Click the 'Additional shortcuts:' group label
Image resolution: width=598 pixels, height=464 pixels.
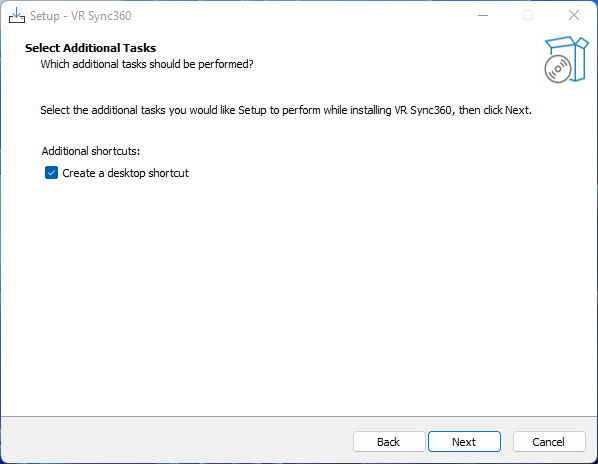click(91, 151)
